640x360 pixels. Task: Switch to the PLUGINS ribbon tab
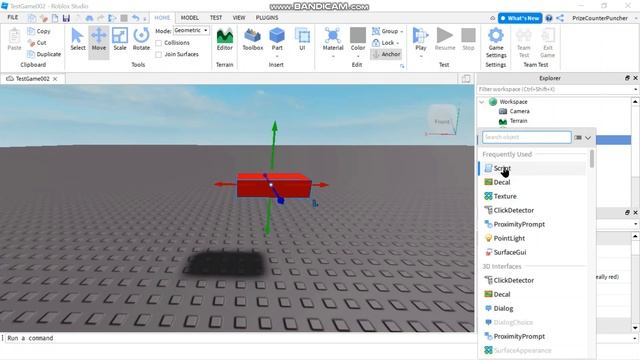point(267,18)
